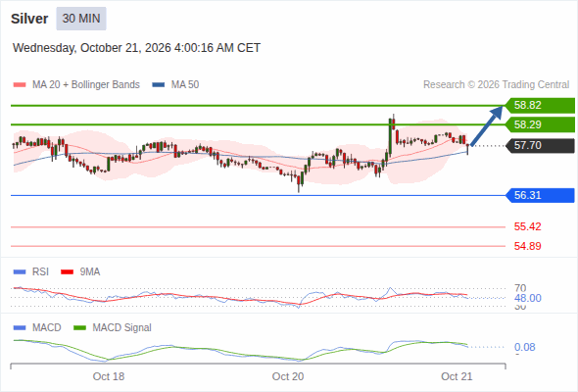Viewport: 578px width, 392px height.
Task: Click the MA 20 Bollinger Bands legend swatch
Action: point(20,85)
